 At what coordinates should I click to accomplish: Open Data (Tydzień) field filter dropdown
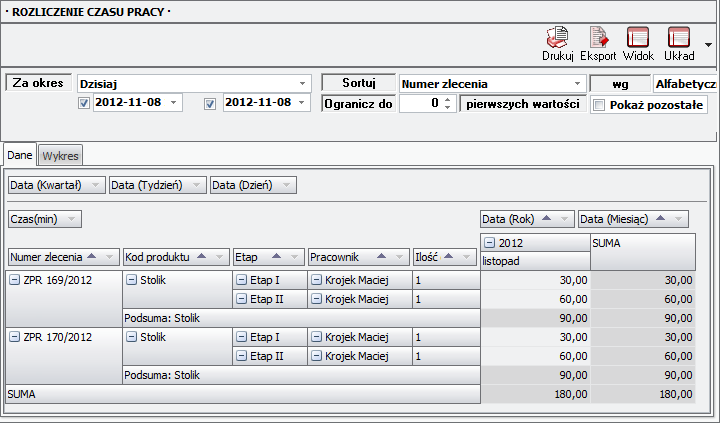click(197, 185)
